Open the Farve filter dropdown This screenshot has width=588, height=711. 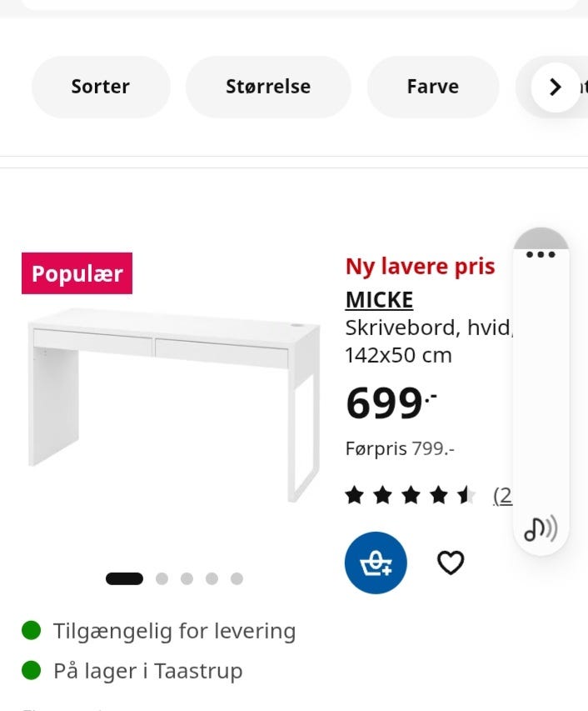(x=432, y=86)
